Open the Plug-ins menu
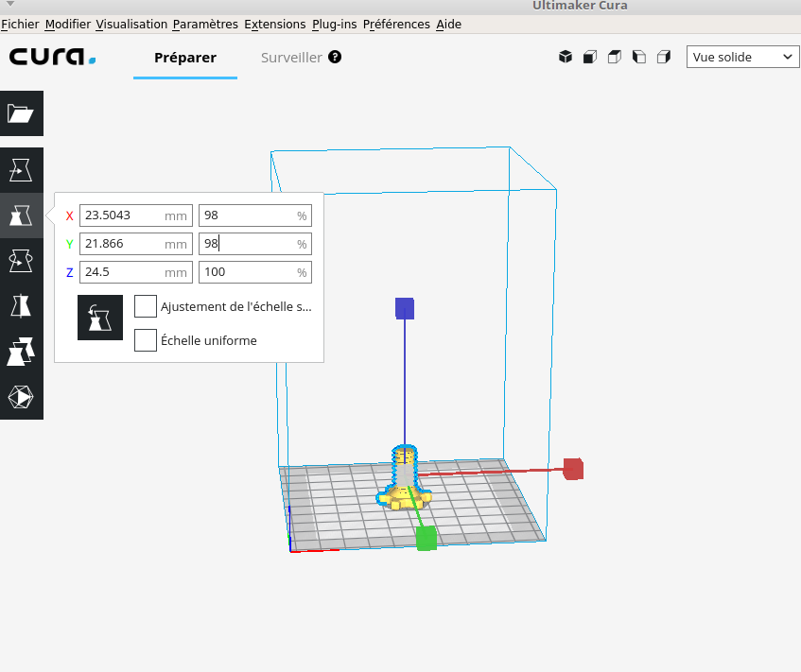This screenshot has width=801, height=672. click(335, 24)
